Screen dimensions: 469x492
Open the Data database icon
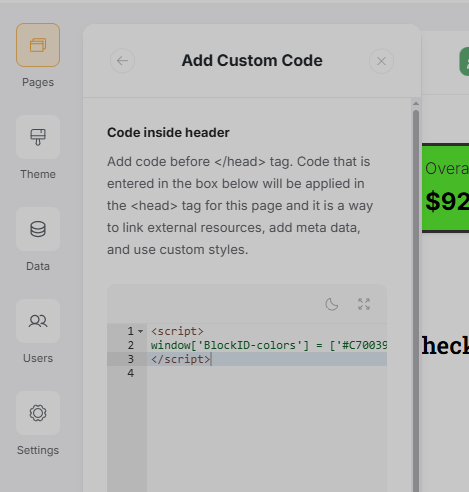(38, 229)
